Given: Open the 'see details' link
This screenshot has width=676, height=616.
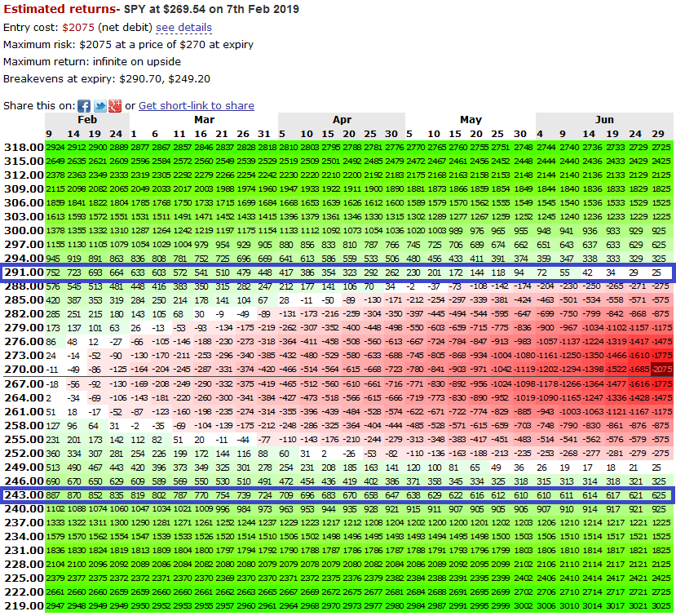Looking at the screenshot, I should (x=183, y=28).
